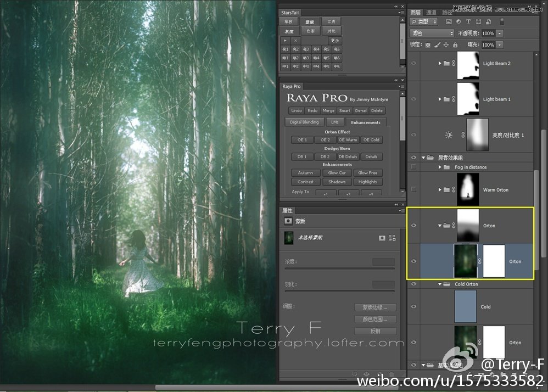The image size is (548, 392).
Task: Filter layers by shape layer icon
Action: [x=478, y=21]
